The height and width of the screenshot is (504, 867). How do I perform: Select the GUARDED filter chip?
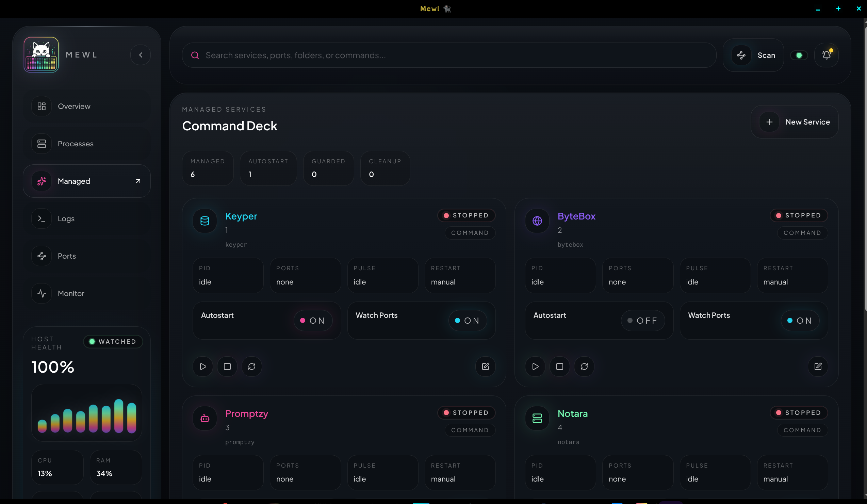[328, 168]
